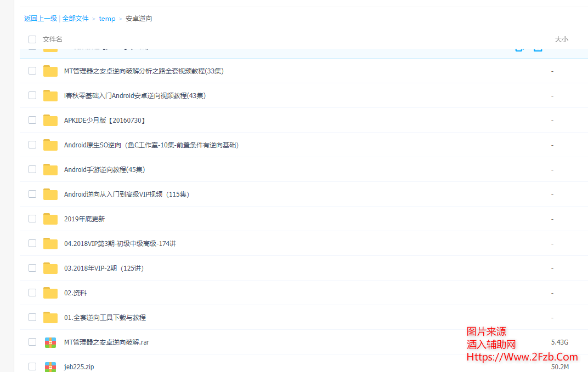The height and width of the screenshot is (372, 588).
Task: Click the rar archive icon for MT管理器之安卓逆向破解.rar
Action: (x=50, y=342)
